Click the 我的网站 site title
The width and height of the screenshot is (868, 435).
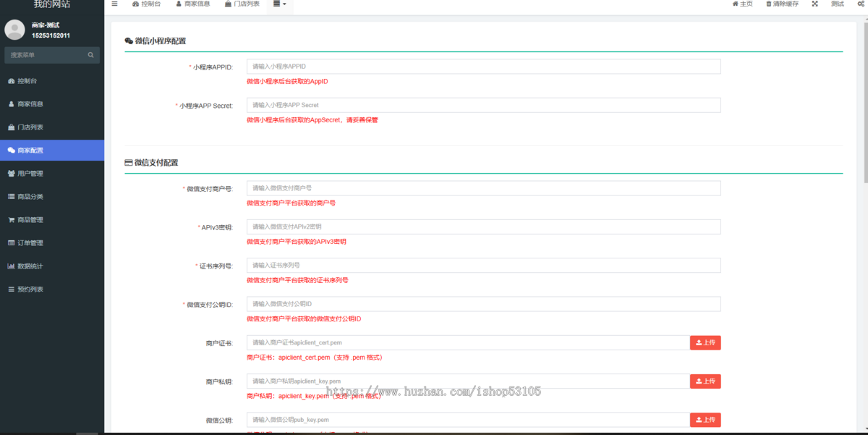pyautogui.click(x=52, y=4)
